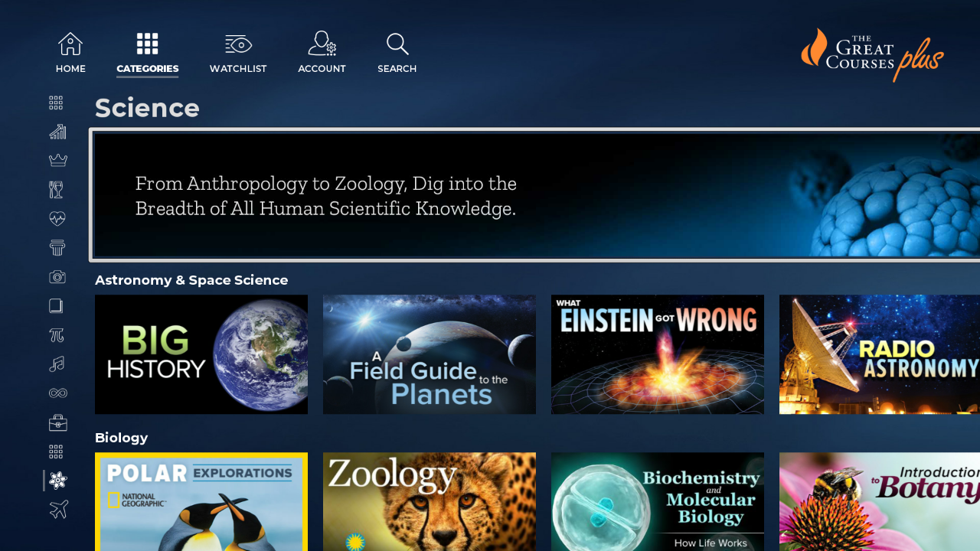Select the chart growth category icon
This screenshot has width=980, height=551.
click(57, 132)
